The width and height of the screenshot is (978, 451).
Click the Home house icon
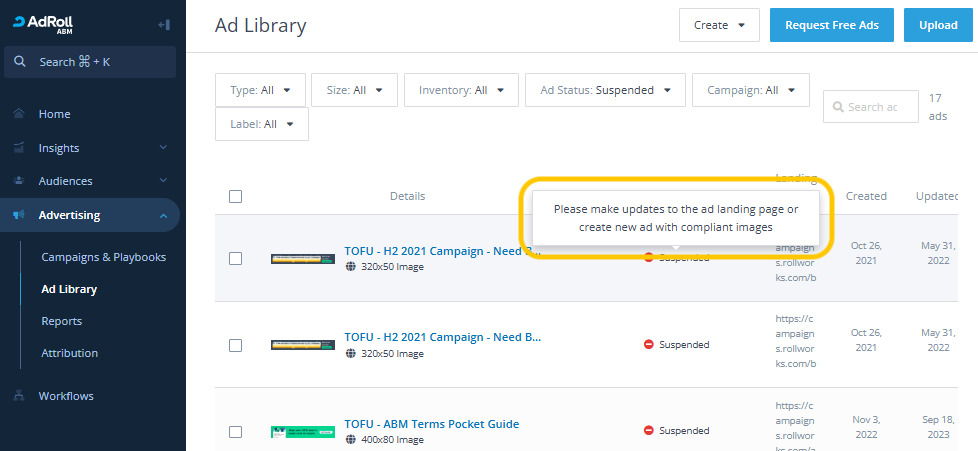pyautogui.click(x=19, y=114)
